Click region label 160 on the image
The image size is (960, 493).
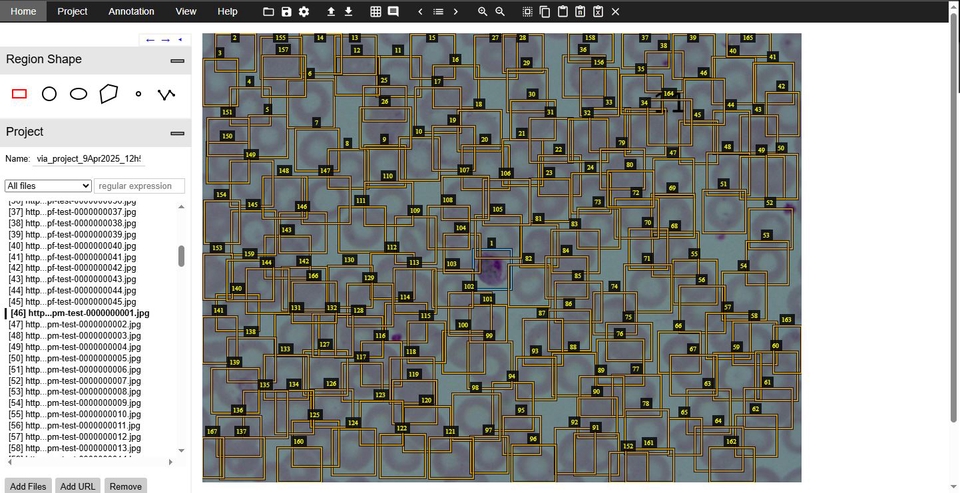pos(298,441)
